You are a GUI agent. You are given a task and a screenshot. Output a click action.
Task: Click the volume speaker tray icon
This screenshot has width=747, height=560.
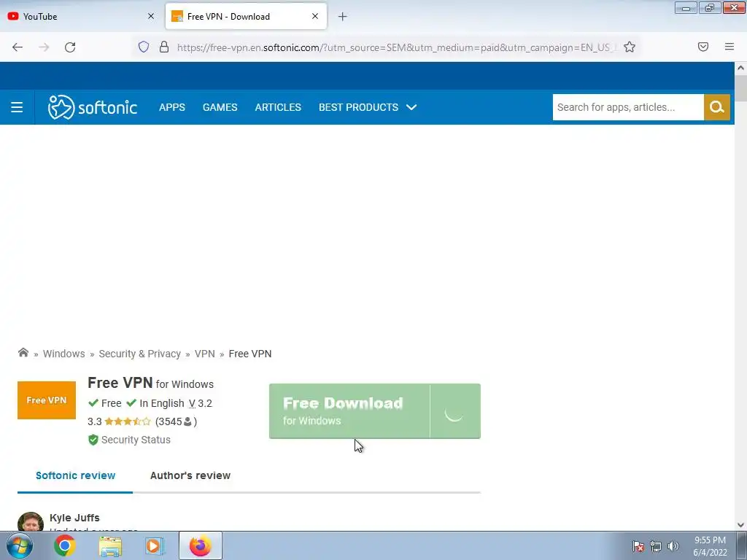673,546
